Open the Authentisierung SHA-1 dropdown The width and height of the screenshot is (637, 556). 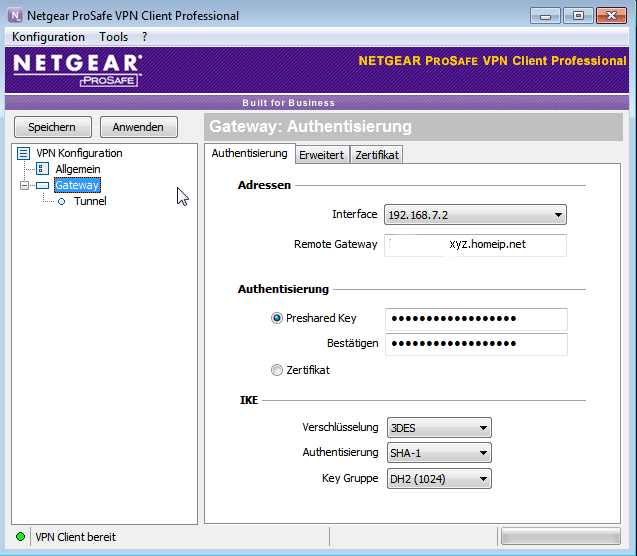point(439,453)
